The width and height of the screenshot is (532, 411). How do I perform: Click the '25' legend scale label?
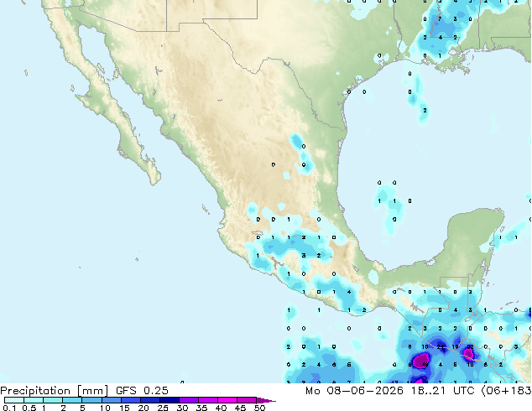tap(163, 408)
